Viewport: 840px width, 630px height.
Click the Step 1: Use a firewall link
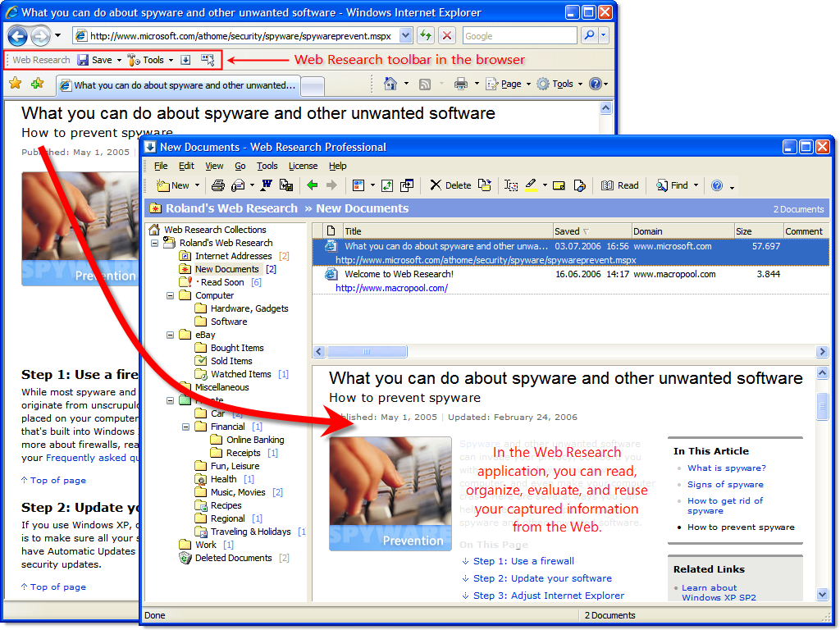pyautogui.click(x=523, y=561)
